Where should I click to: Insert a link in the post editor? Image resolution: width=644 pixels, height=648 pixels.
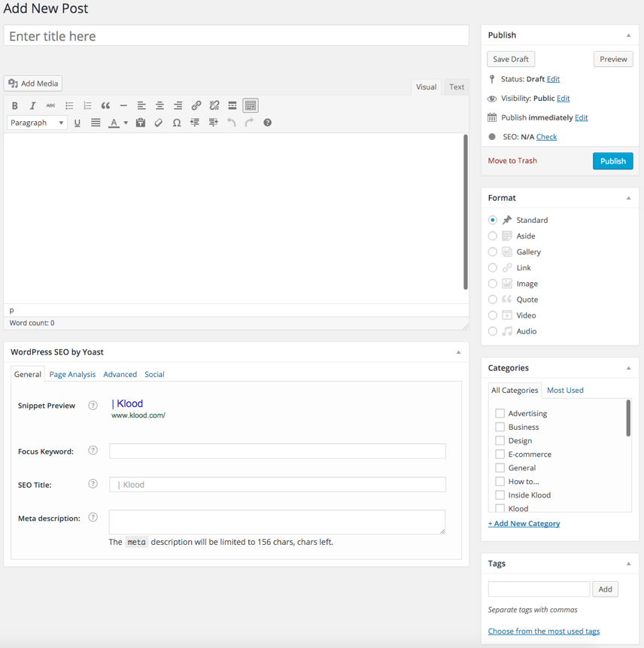coord(196,105)
